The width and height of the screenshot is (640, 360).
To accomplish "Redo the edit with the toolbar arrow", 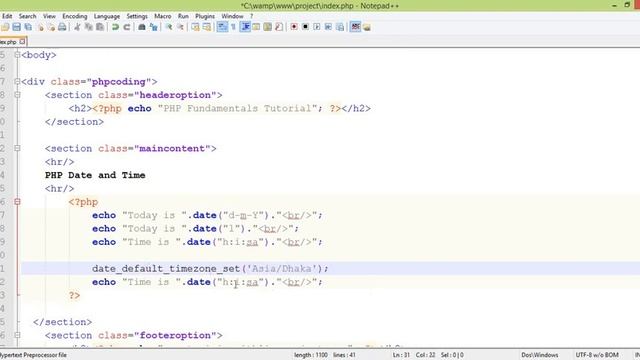I will click(127, 27).
